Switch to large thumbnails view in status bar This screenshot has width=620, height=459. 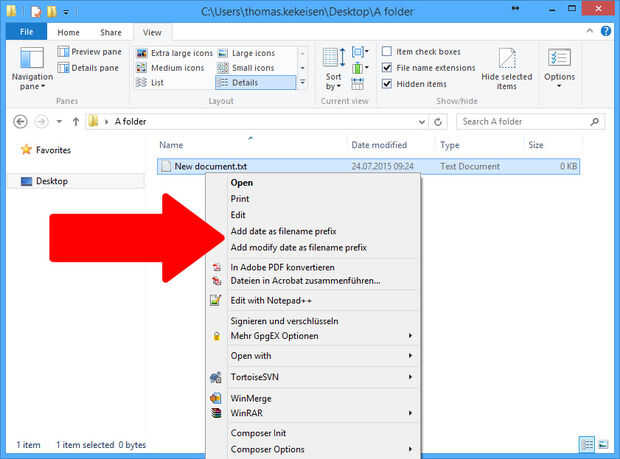(x=603, y=445)
